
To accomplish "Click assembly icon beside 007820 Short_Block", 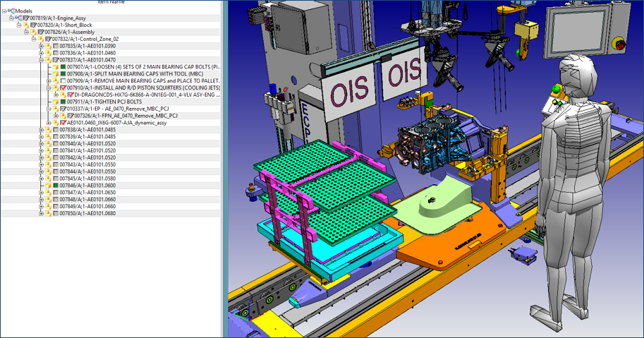I will (x=26, y=25).
